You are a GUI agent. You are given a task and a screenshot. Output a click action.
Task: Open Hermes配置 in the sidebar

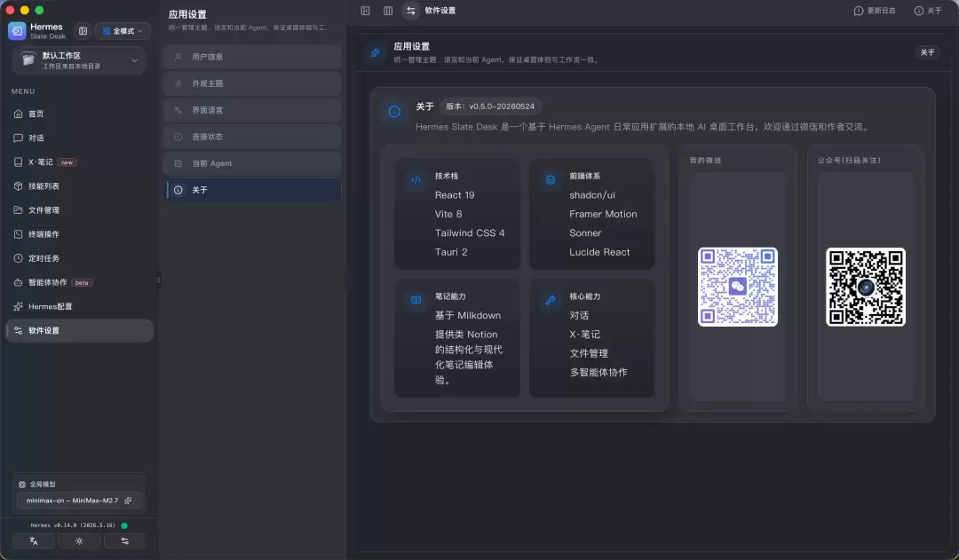(x=79, y=306)
